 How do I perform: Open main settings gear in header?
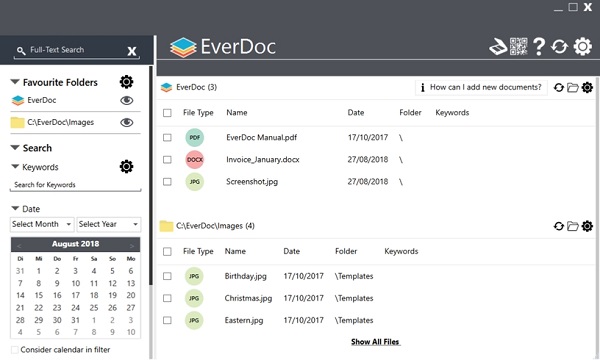coord(582,47)
